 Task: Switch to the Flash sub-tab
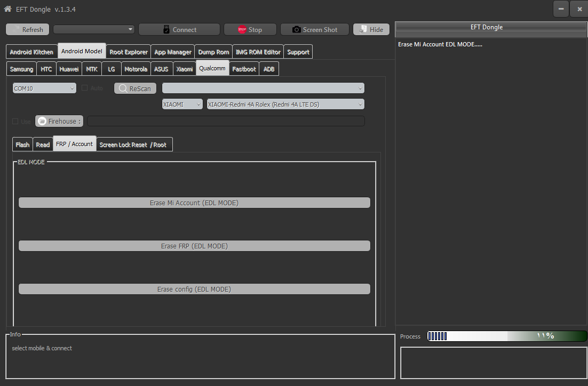22,144
